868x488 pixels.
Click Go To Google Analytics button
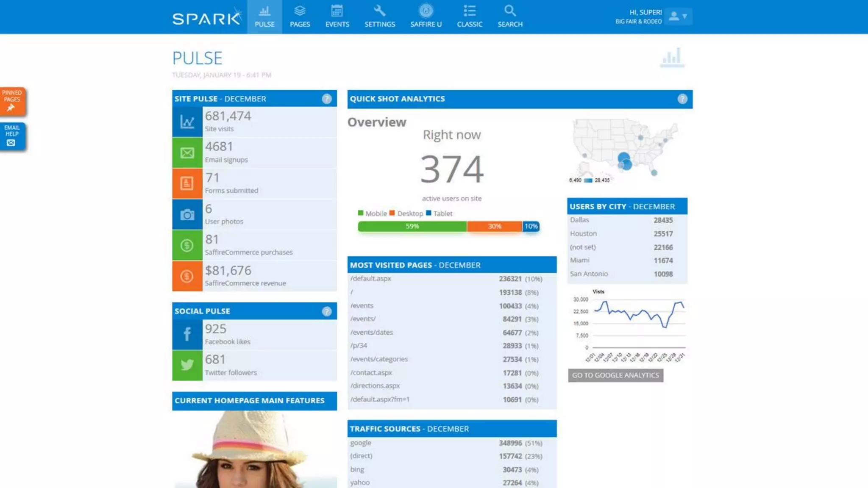coord(615,375)
